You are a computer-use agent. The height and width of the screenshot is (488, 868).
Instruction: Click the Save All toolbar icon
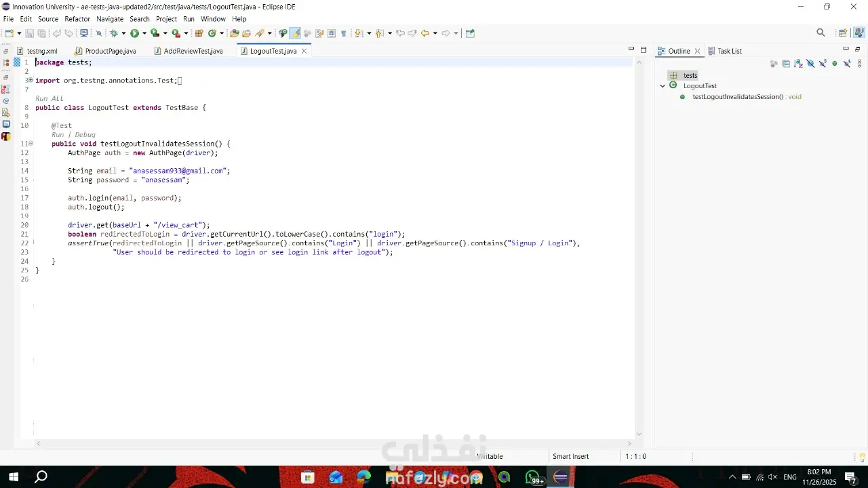(x=41, y=33)
